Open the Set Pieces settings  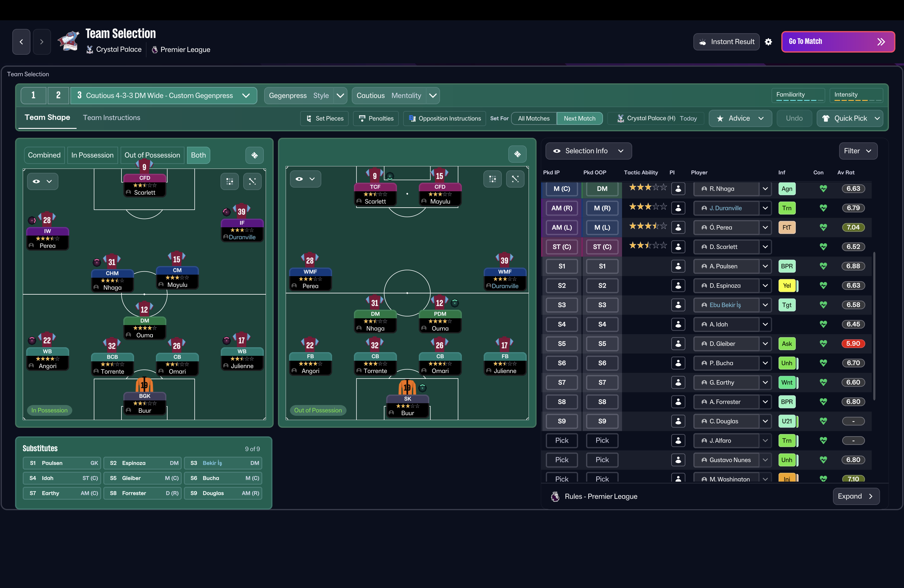(324, 118)
